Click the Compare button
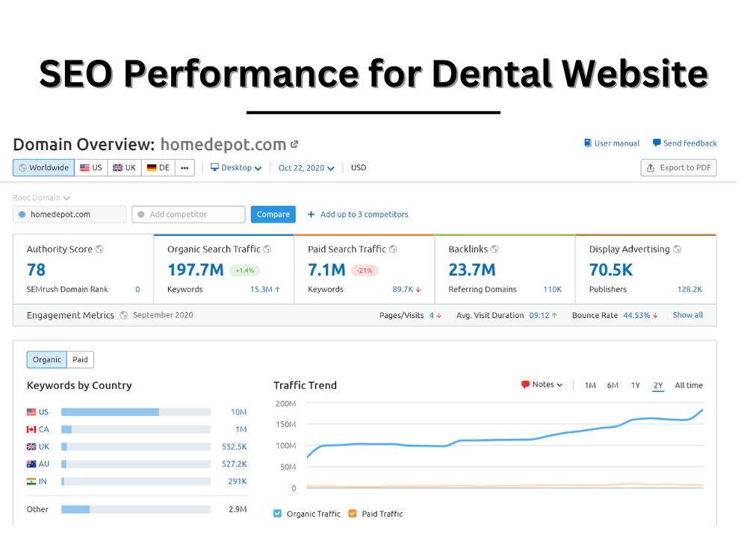Viewport: 747px width, 560px height. click(273, 214)
